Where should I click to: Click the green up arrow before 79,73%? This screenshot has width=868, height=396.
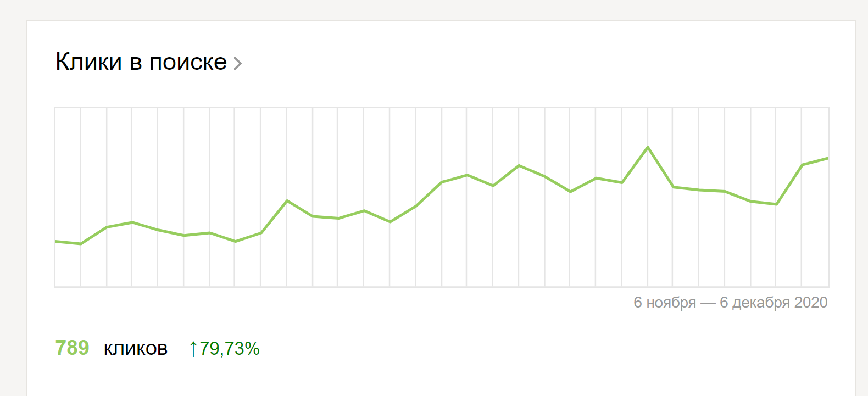(193, 349)
